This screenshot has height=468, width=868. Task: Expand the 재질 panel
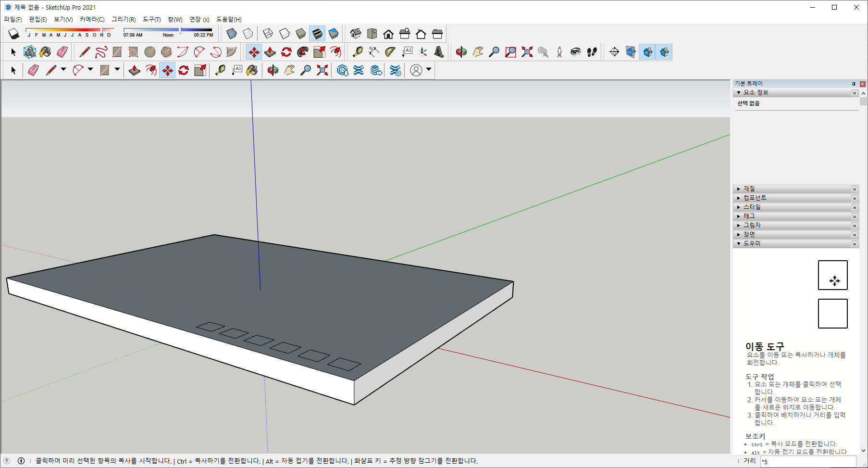click(x=739, y=189)
